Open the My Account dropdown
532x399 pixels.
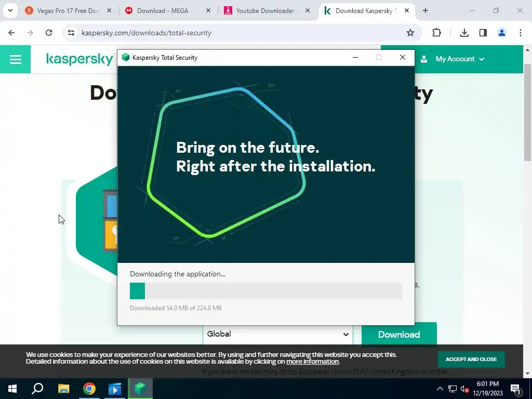tap(459, 59)
